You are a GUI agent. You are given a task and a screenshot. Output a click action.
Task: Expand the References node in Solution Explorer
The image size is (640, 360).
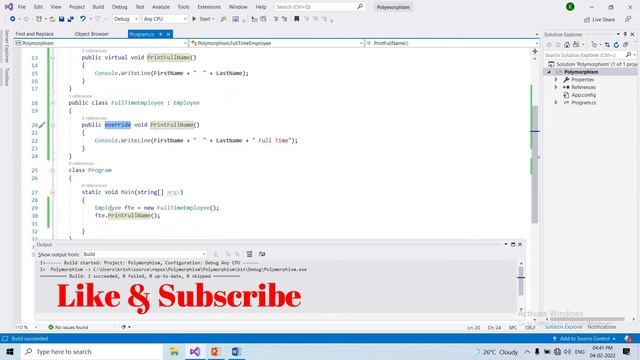pos(556,87)
